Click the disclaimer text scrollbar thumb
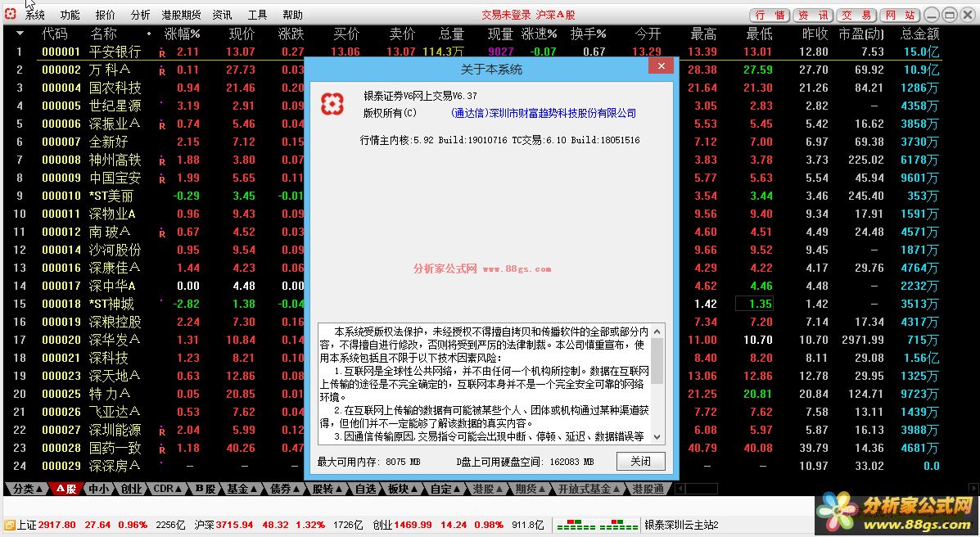 click(657, 361)
